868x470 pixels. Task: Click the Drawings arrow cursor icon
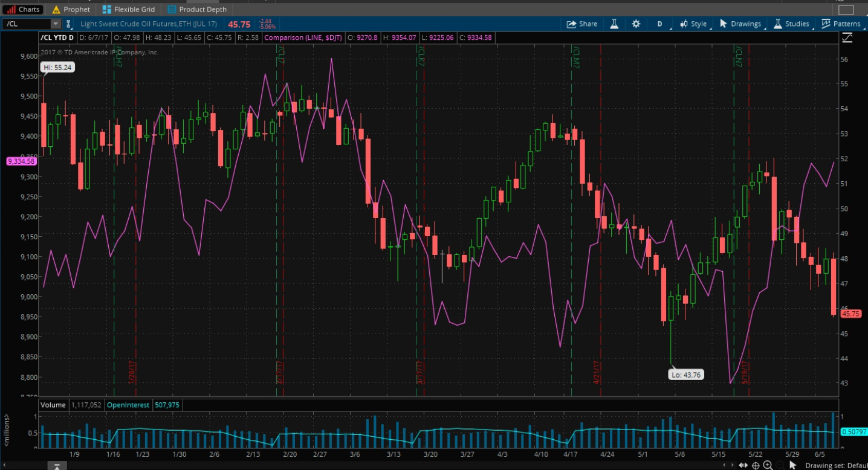coord(723,24)
